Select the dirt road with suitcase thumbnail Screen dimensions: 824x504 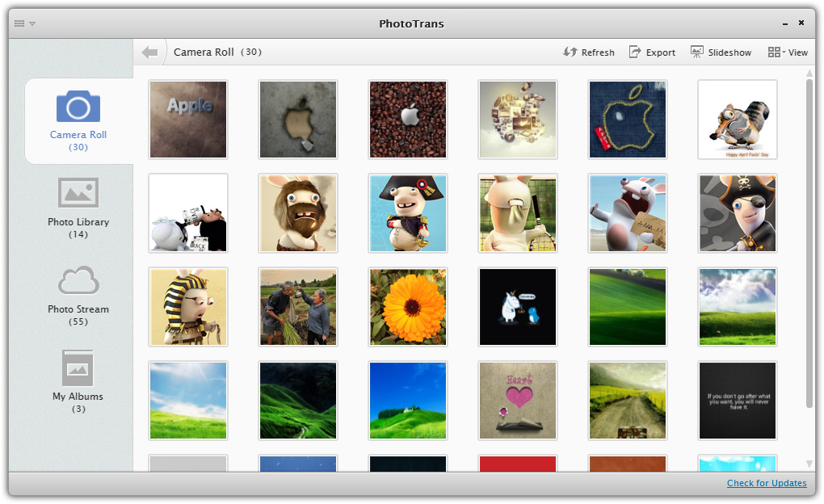(x=628, y=401)
